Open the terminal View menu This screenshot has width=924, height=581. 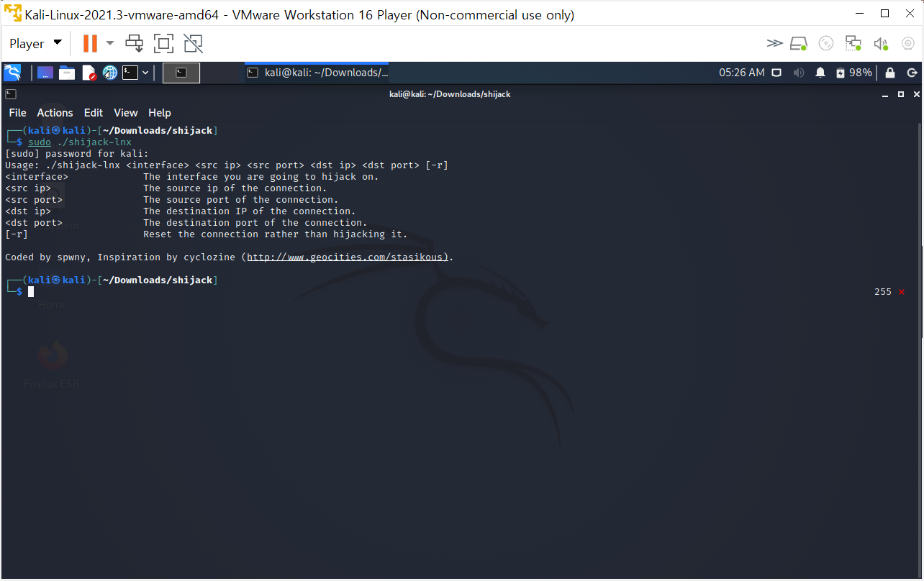[125, 113]
